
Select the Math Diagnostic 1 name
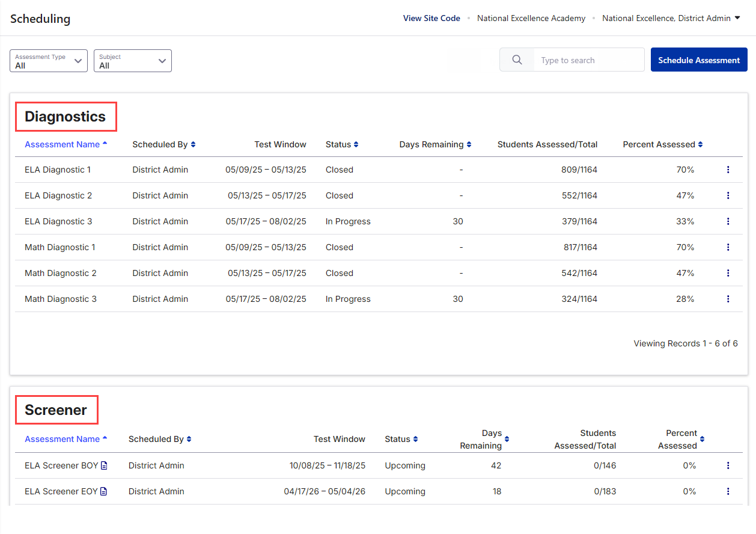pyautogui.click(x=60, y=247)
